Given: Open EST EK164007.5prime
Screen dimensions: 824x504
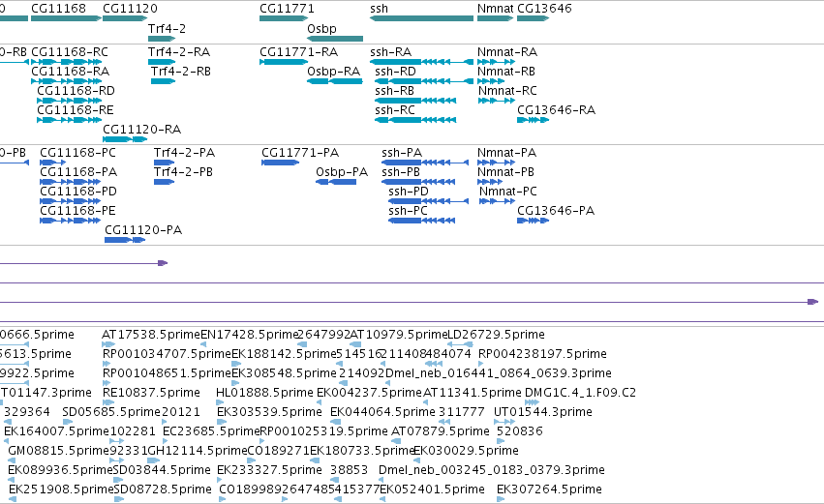Looking at the screenshot, I should click(57, 431).
